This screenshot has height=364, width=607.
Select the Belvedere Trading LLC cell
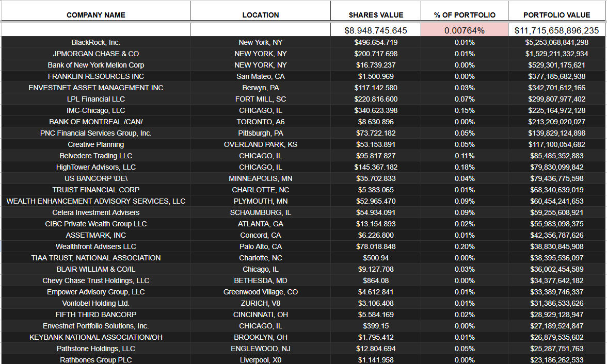(x=95, y=156)
